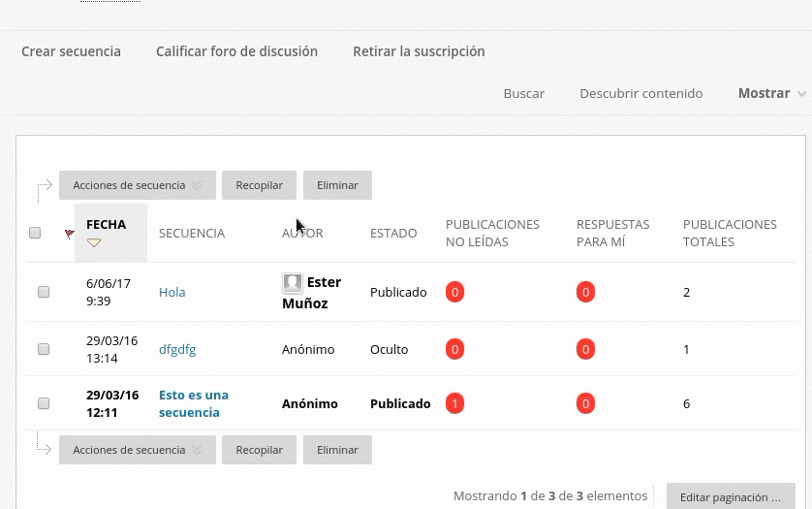This screenshot has width=812, height=509.
Task: Click the Editar paginación button
Action: [730, 496]
